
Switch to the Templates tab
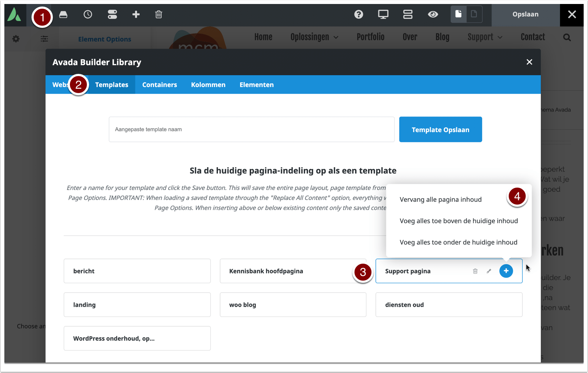point(112,85)
